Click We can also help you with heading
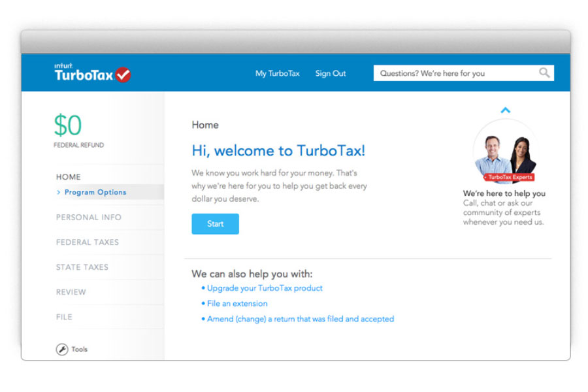588x392 pixels. click(x=252, y=274)
